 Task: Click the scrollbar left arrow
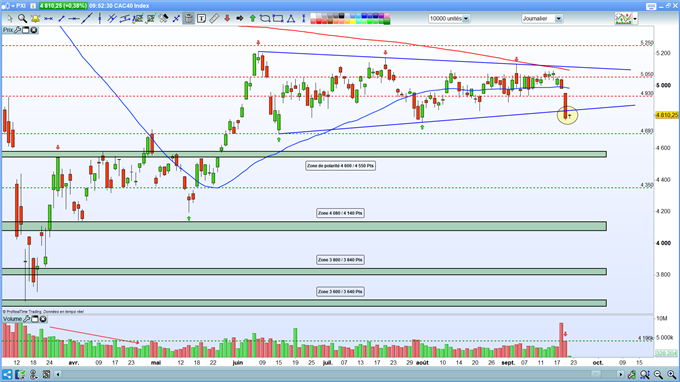pyautogui.click(x=58, y=374)
